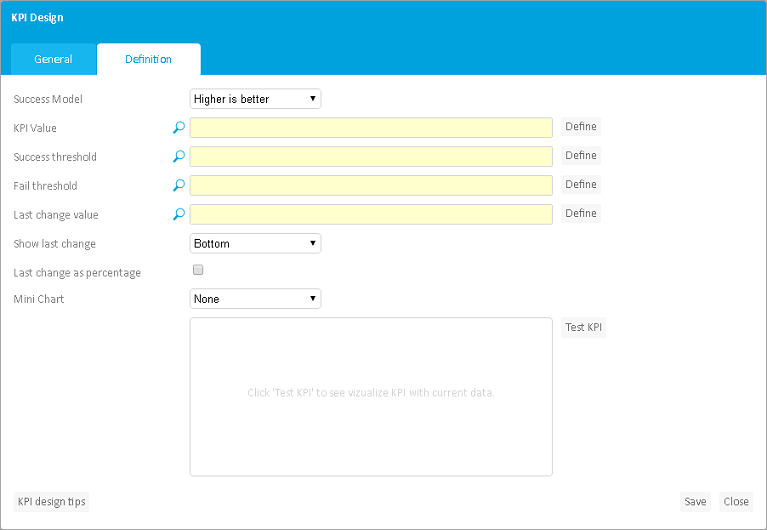This screenshot has height=530, width=767.
Task: Run the Test KPI button
Action: [x=583, y=328]
